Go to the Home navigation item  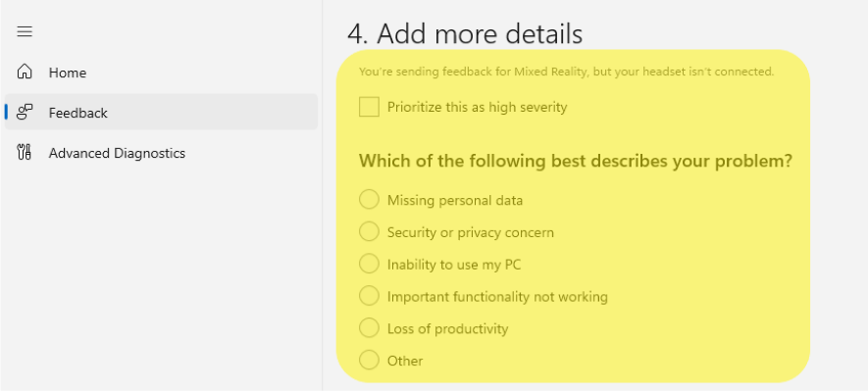pyautogui.click(x=161, y=73)
